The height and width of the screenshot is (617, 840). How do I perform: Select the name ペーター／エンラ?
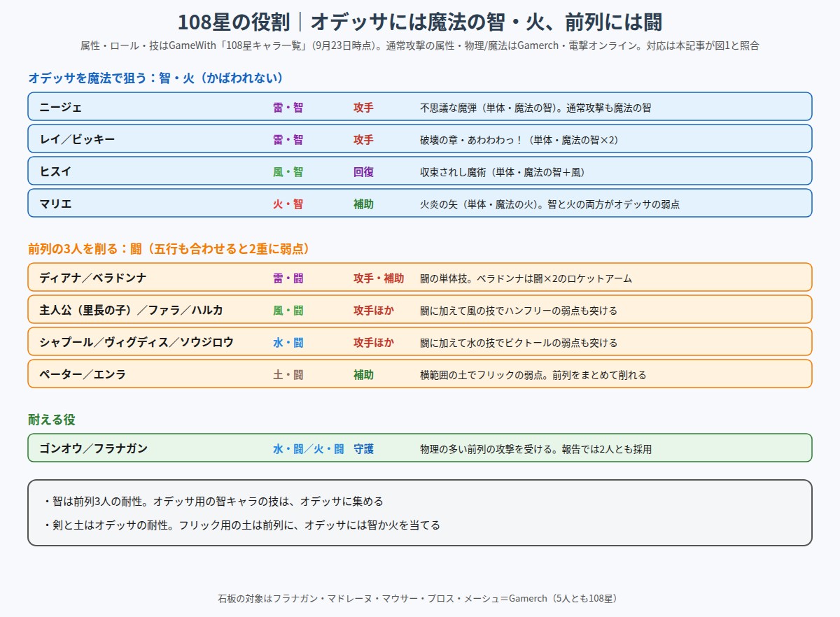[x=83, y=375]
